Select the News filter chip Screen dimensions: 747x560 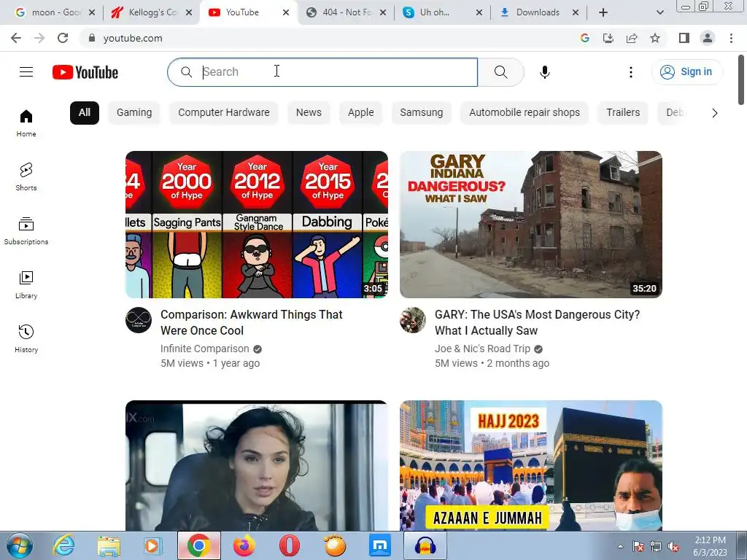click(x=309, y=113)
